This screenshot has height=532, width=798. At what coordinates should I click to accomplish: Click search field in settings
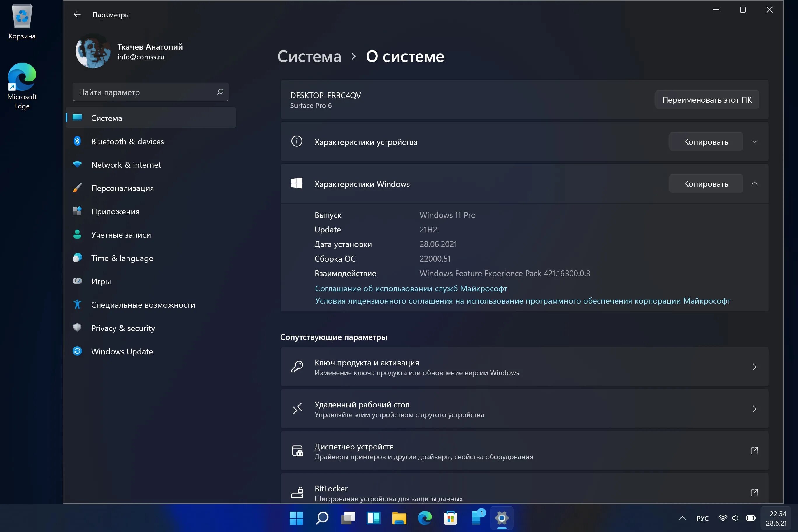point(151,92)
